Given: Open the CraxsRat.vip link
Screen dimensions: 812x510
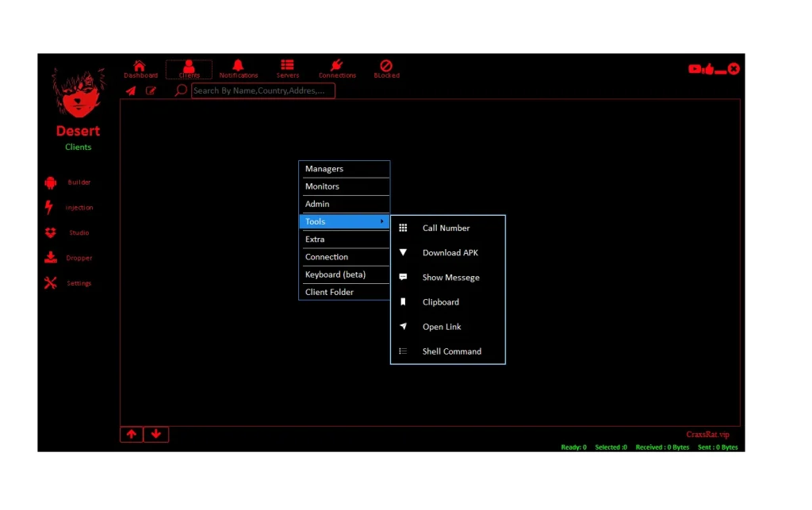Looking at the screenshot, I should pos(707,434).
